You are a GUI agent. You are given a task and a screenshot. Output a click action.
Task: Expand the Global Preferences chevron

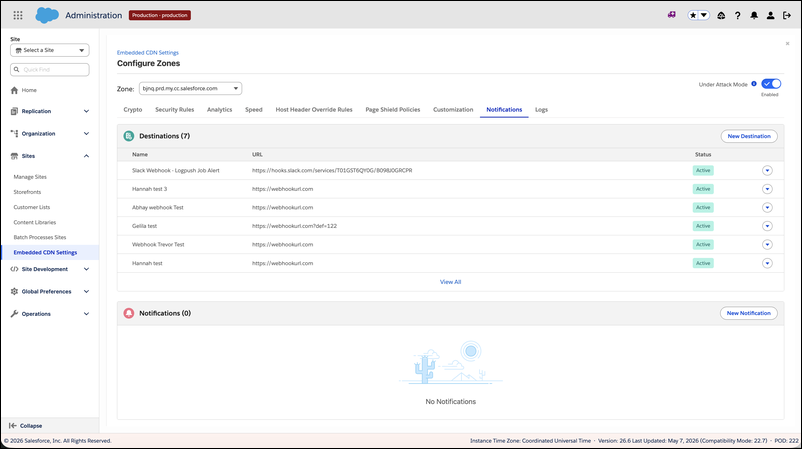86,291
